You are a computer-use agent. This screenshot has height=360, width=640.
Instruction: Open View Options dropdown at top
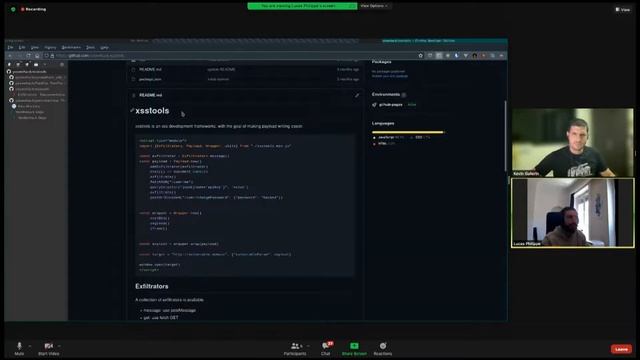pyautogui.click(x=374, y=6)
